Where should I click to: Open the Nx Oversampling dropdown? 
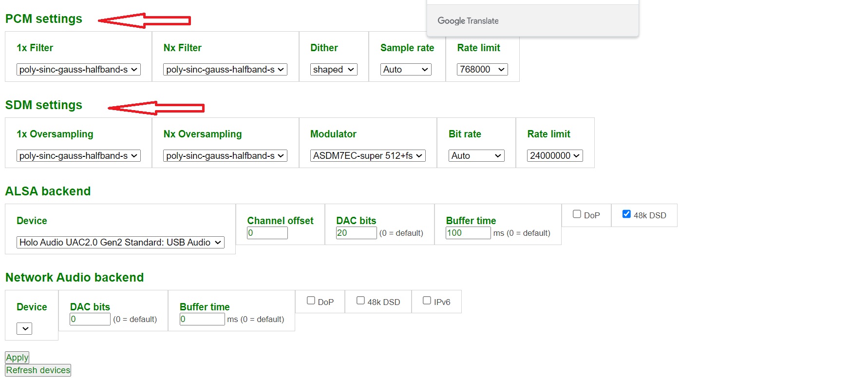tap(225, 156)
